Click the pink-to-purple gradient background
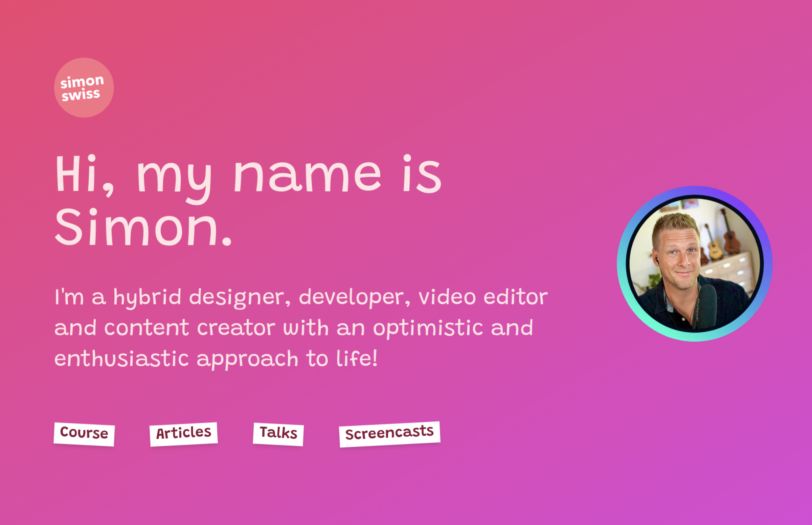This screenshot has height=525, width=812. tap(580, 477)
